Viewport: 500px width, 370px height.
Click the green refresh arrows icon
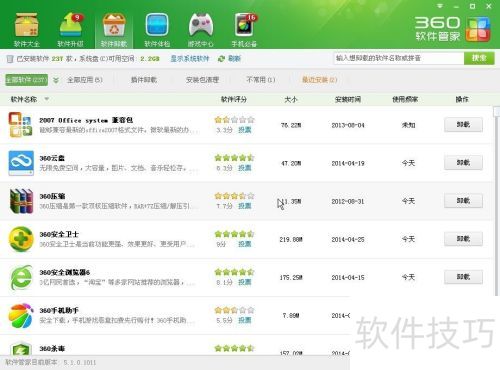point(221,59)
